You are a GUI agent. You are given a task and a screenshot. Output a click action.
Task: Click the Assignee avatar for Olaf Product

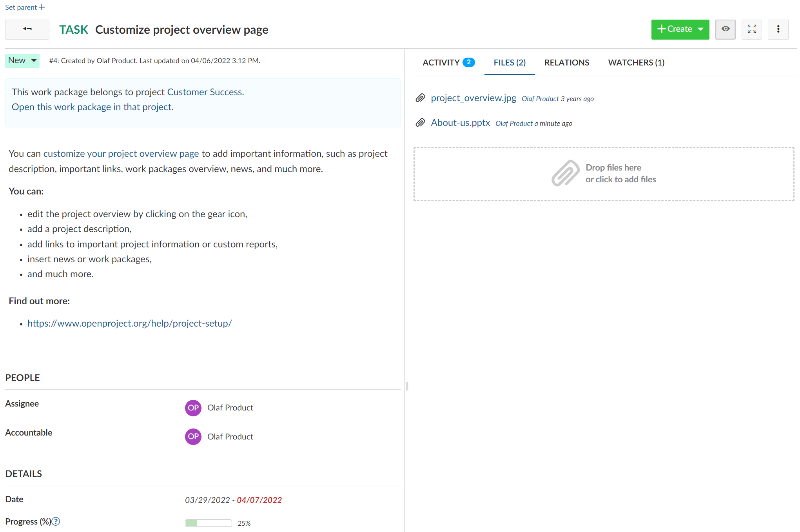(193, 408)
